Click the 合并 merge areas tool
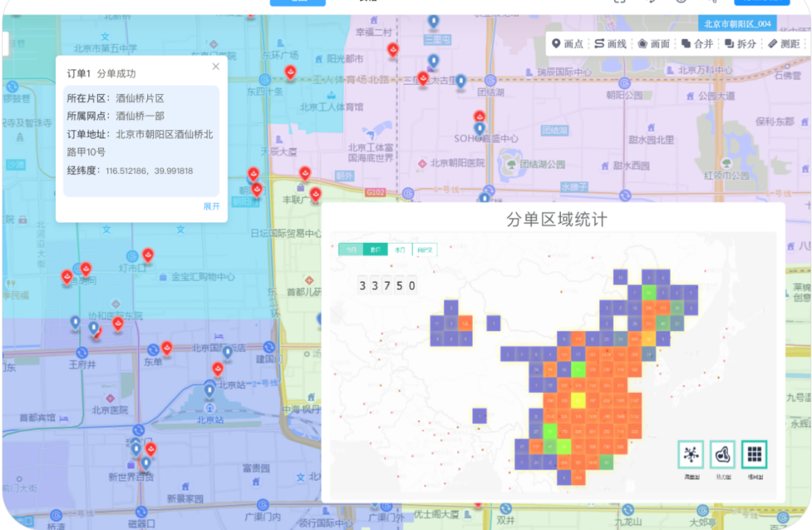This screenshot has height=530, width=812. coord(697,43)
